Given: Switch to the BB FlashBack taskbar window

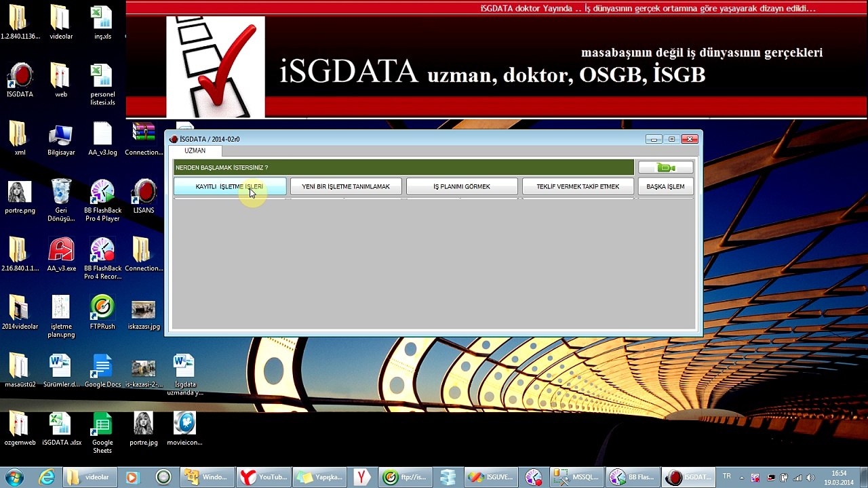Looking at the screenshot, I should pos(632,477).
